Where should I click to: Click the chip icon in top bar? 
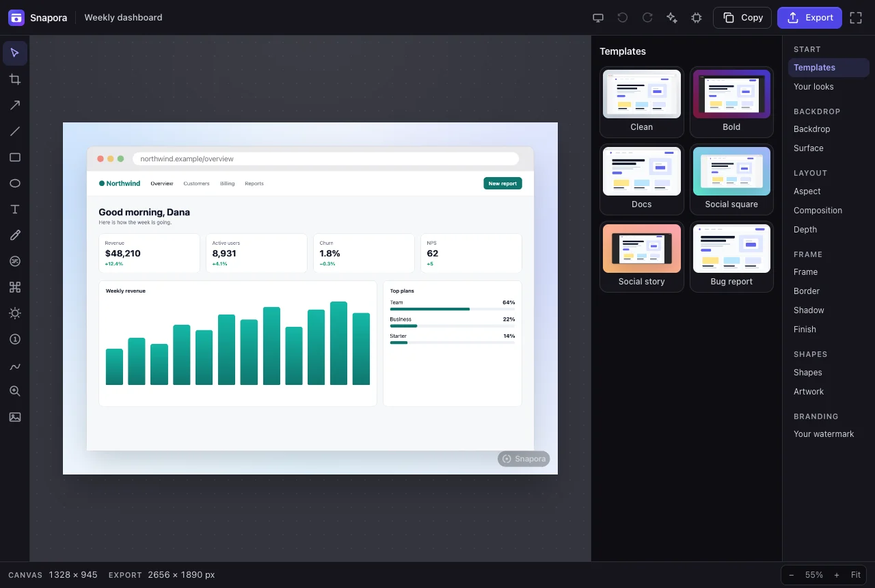(x=697, y=18)
